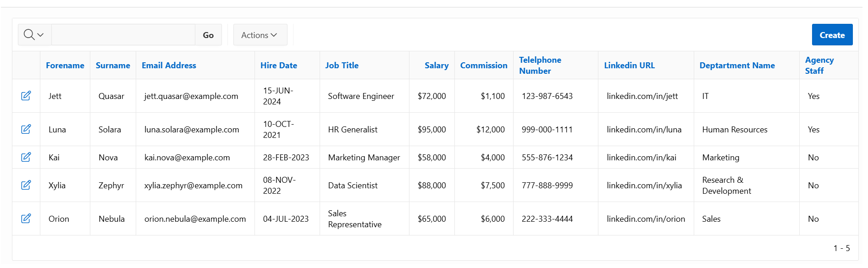
Task: Select the Hire Date column header
Action: 279,66
